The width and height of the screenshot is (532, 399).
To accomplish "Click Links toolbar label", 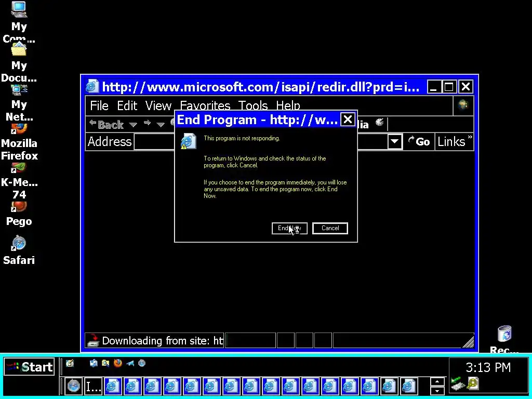I will point(451,141).
